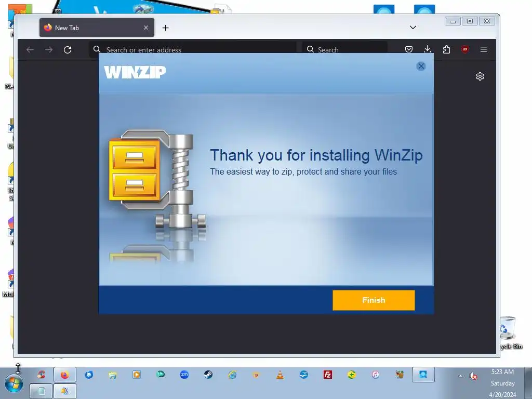Open Thunderbird from the taskbar
Viewport: 532px width, 399px height.
[89, 375]
